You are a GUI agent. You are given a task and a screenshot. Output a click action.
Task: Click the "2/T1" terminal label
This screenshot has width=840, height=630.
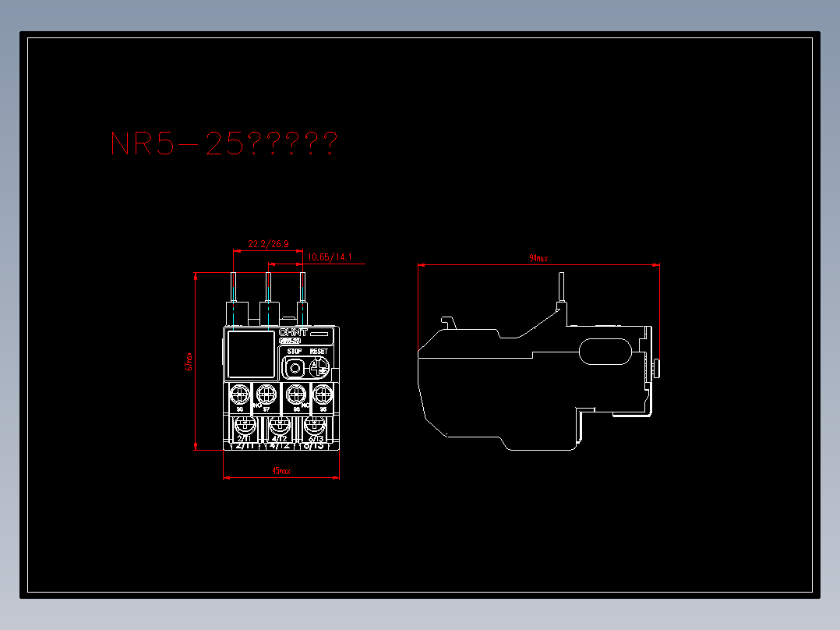point(244,439)
